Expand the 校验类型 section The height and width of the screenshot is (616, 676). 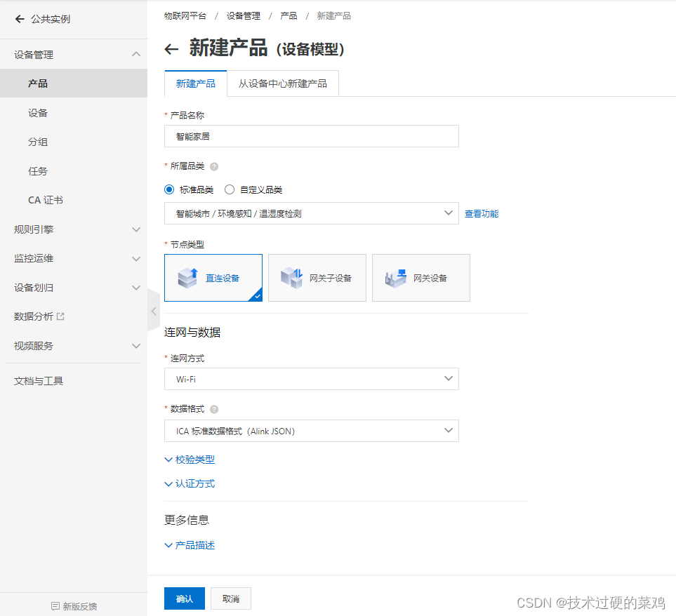(x=190, y=459)
